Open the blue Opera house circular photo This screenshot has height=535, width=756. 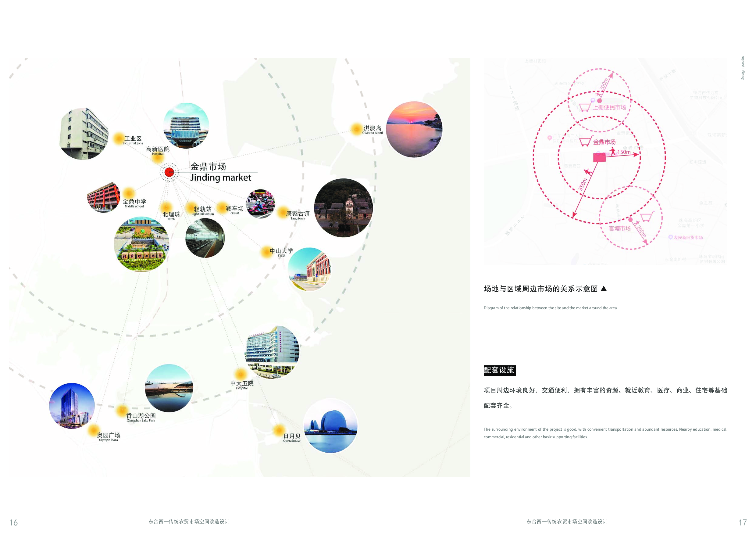(x=330, y=425)
